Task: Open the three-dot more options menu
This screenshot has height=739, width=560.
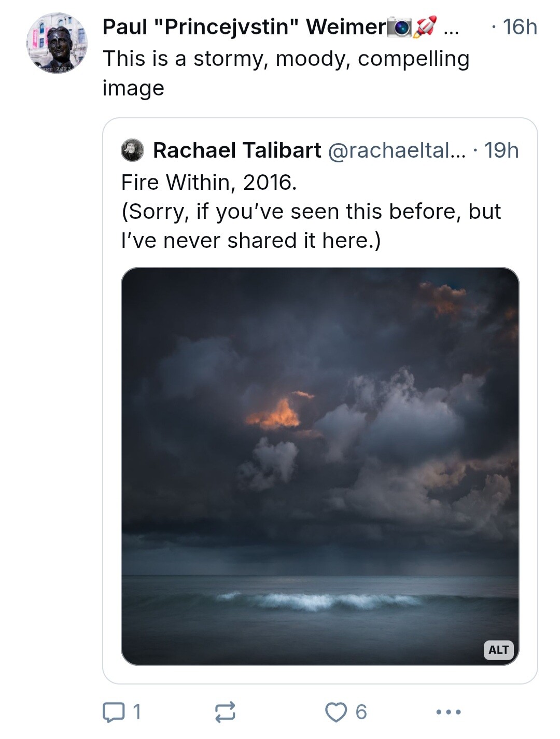Action: coord(449,712)
